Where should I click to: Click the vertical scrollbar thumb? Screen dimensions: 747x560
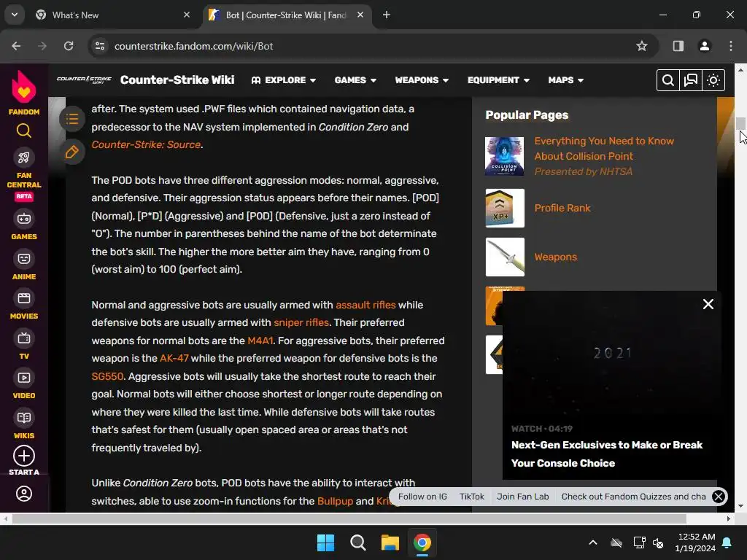740,122
